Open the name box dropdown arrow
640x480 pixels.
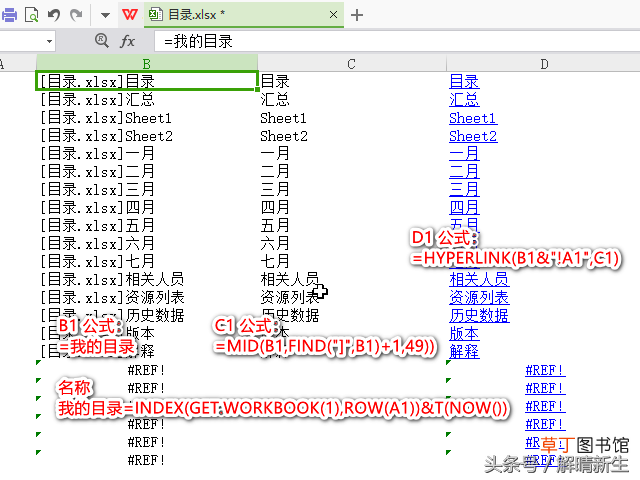tap(49, 41)
